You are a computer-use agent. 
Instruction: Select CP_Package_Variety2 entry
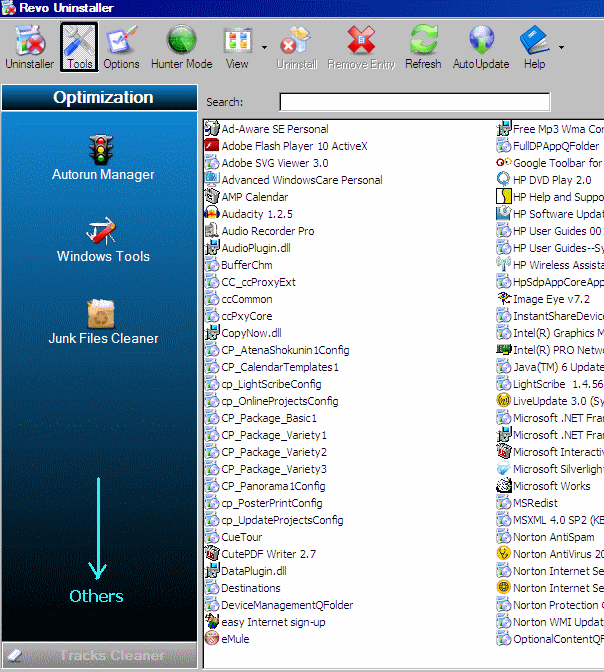click(266, 452)
